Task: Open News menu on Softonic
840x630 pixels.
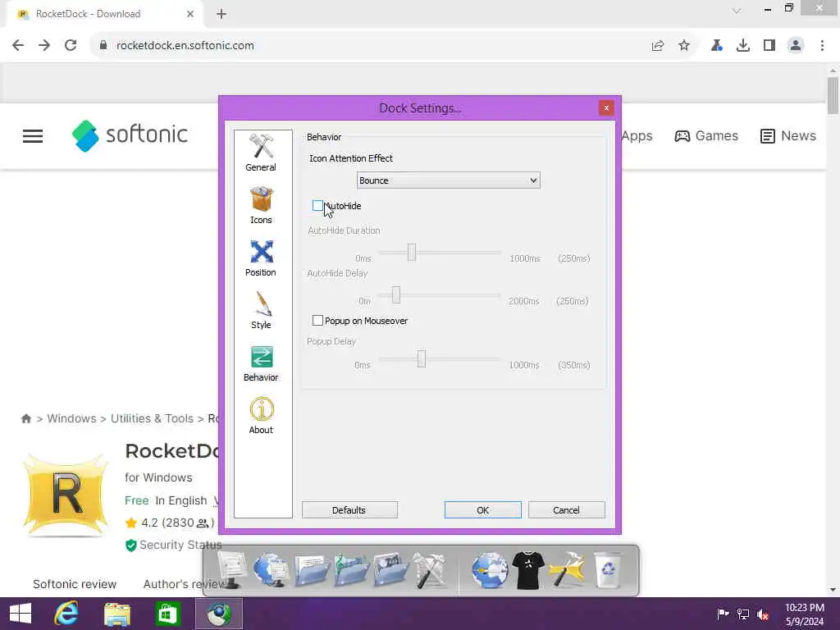Action: [x=788, y=136]
